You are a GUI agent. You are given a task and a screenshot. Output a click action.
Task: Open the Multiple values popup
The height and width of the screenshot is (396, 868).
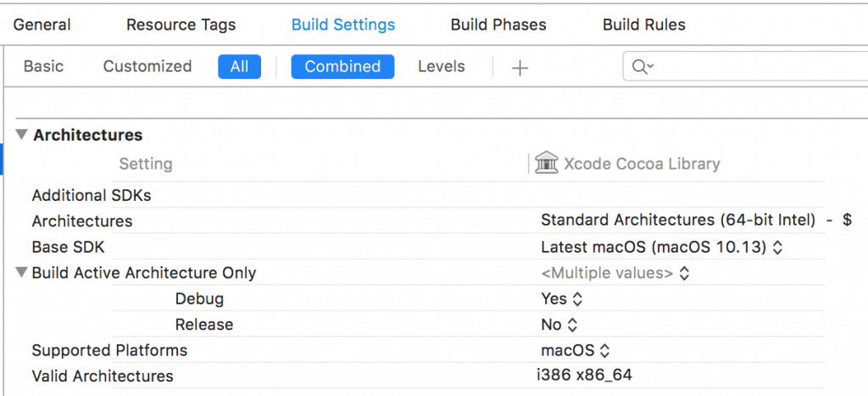615,273
